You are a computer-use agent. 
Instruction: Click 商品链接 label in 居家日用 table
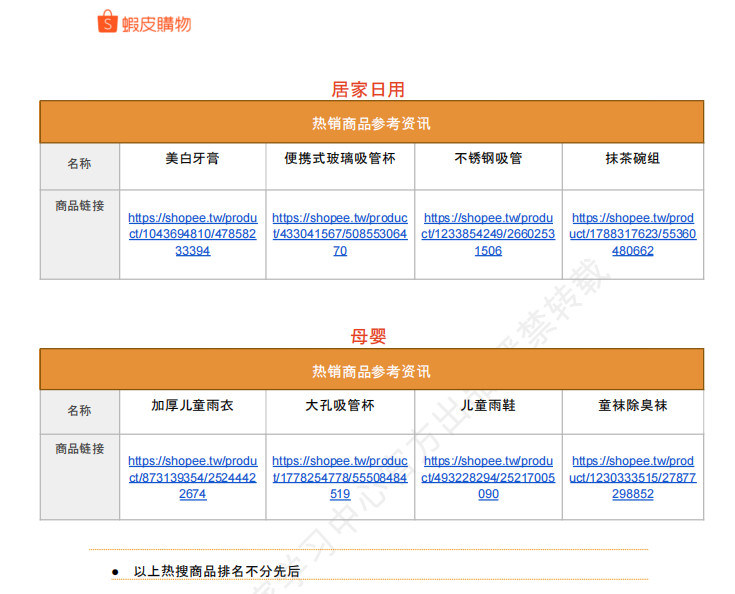pyautogui.click(x=80, y=206)
